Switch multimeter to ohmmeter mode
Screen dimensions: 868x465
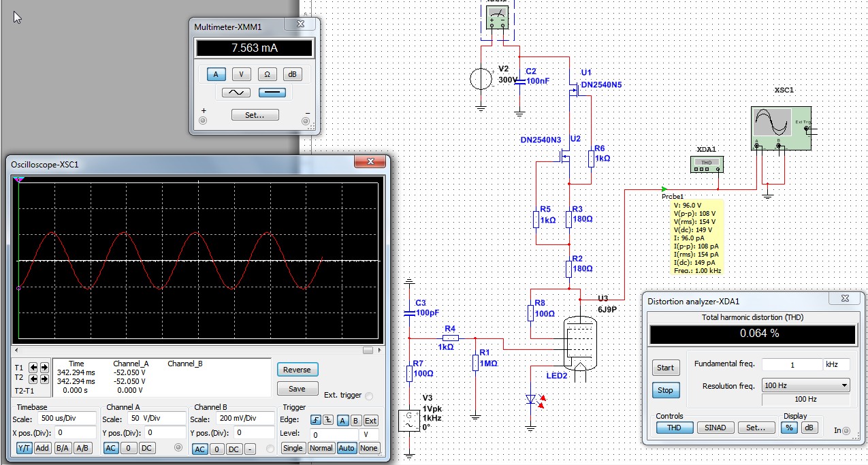pos(266,74)
